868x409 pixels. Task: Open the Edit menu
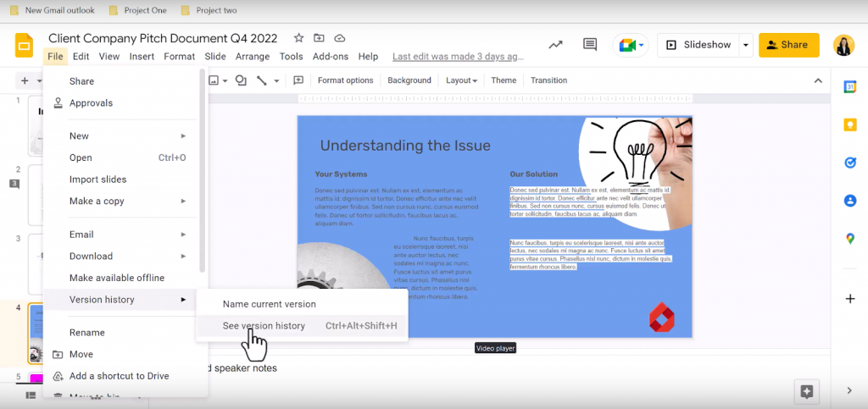[x=81, y=57]
